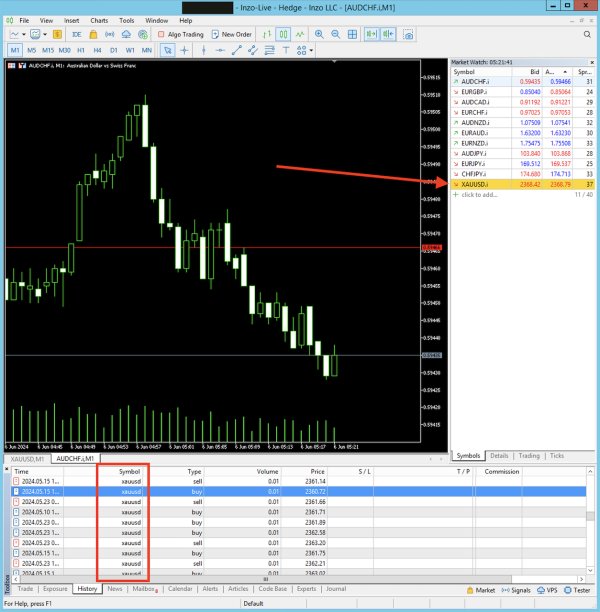Open the View menu
This screenshot has width=600, height=612.
[46, 20]
